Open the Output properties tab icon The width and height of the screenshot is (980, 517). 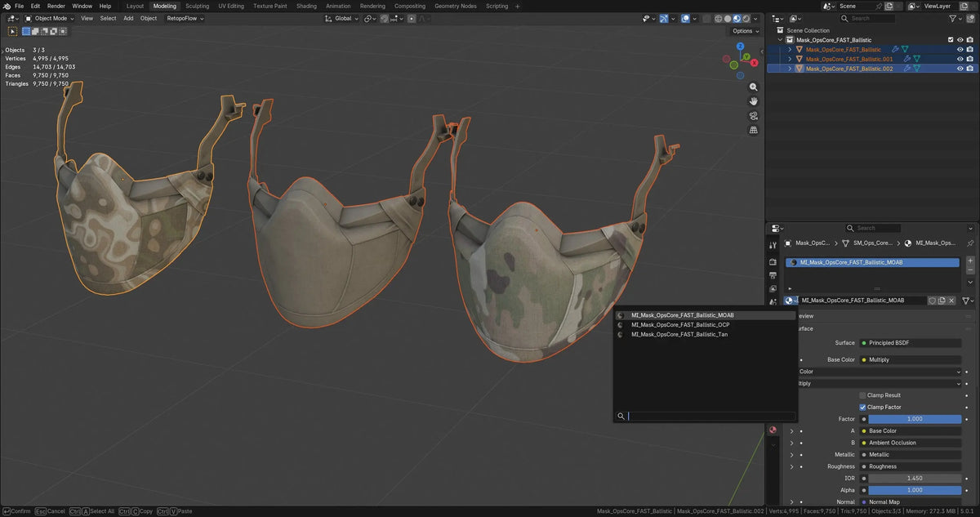click(x=773, y=276)
